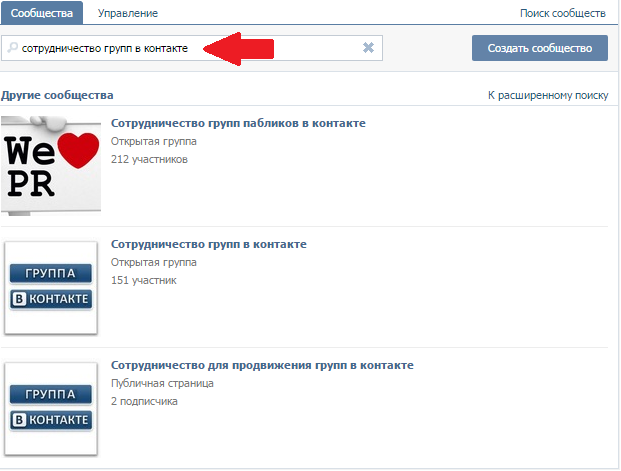Select the 2 подписчика text
The width and height of the screenshot is (621, 471).
tap(144, 401)
